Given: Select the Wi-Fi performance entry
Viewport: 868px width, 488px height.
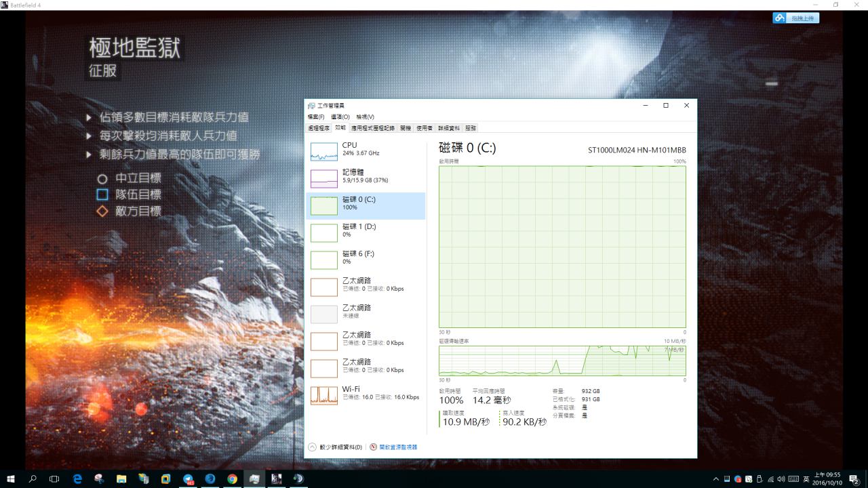Looking at the screenshot, I should tap(366, 396).
